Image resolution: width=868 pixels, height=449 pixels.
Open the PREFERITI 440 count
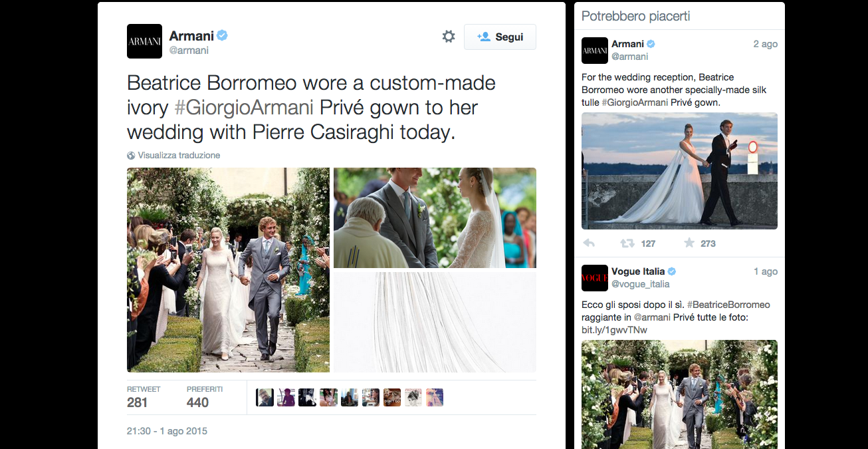(x=204, y=396)
